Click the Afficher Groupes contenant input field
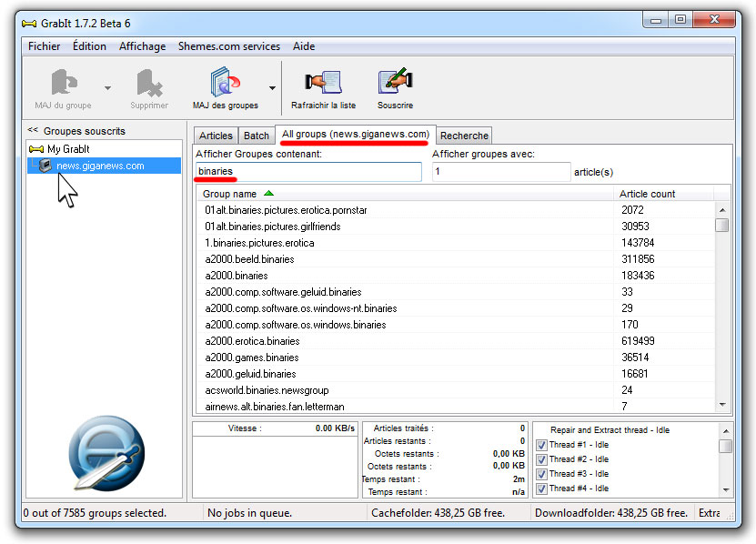 (308, 171)
